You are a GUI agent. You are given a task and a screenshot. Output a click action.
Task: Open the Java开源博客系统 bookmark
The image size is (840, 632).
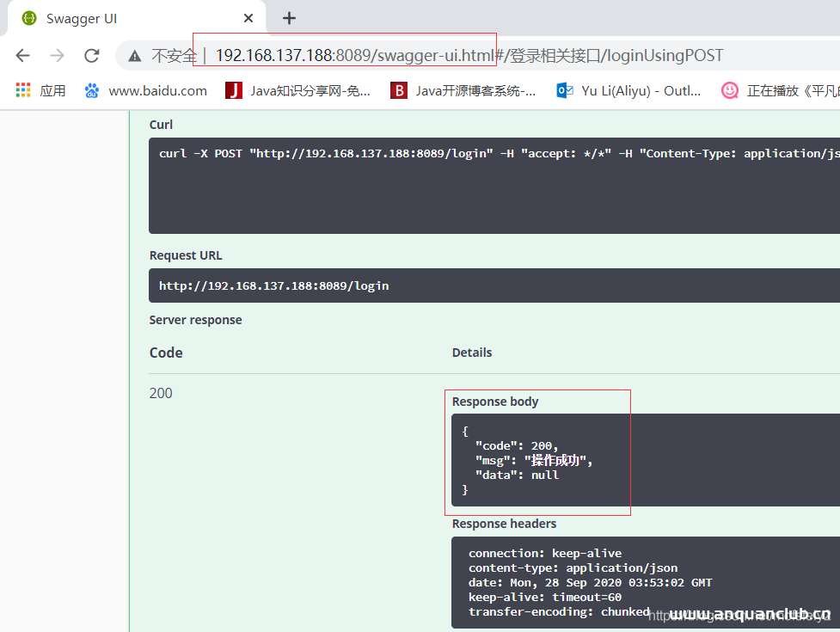[463, 90]
